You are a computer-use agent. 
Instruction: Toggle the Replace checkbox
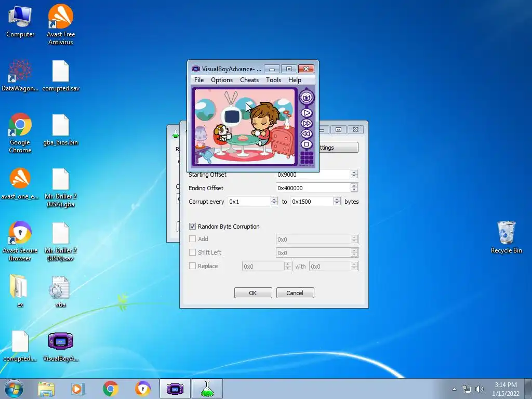pyautogui.click(x=192, y=266)
